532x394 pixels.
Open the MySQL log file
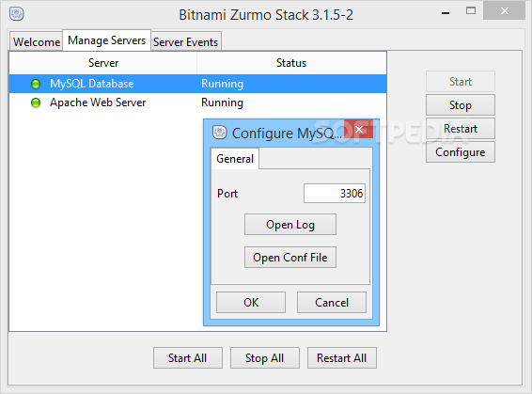(x=290, y=225)
